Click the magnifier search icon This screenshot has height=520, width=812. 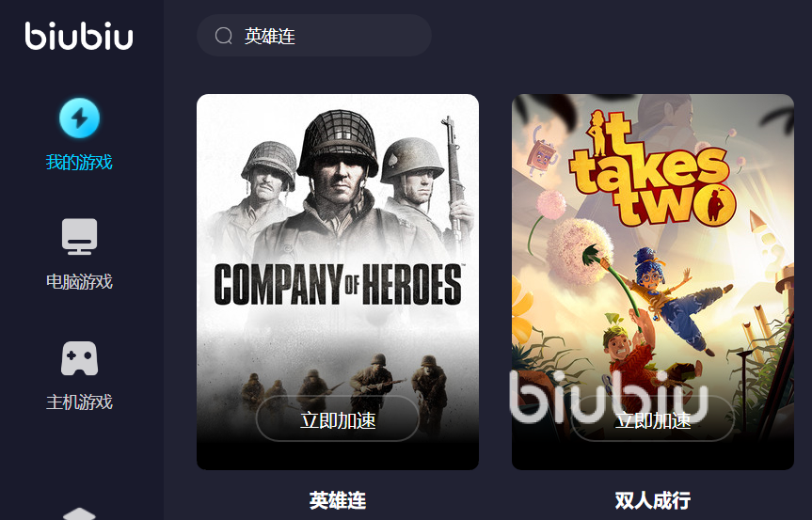[x=224, y=36]
